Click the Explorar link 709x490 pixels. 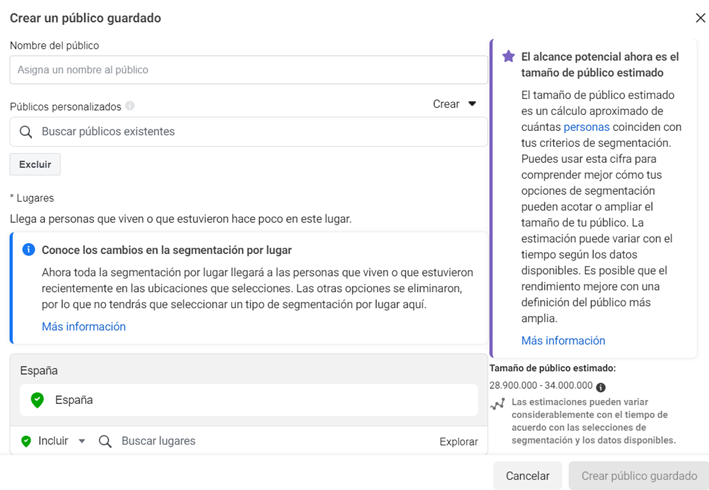point(458,442)
